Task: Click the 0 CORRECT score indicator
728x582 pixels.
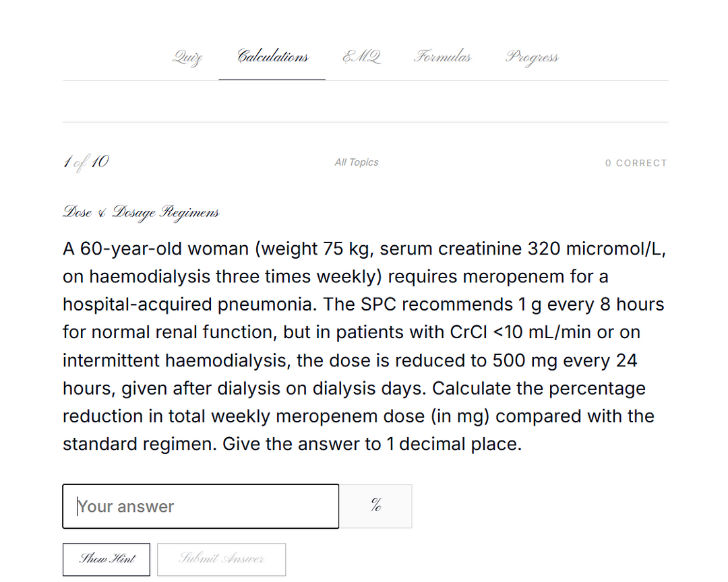Action: 636,163
